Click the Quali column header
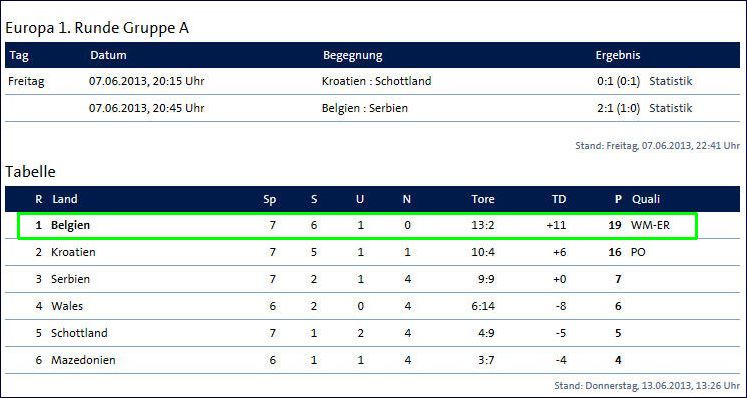This screenshot has width=747, height=398. point(646,199)
